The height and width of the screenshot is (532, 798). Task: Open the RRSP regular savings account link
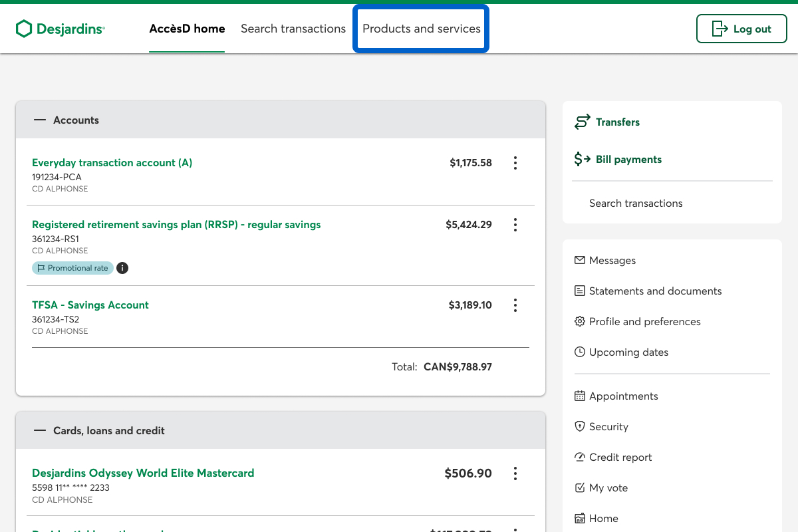point(176,225)
